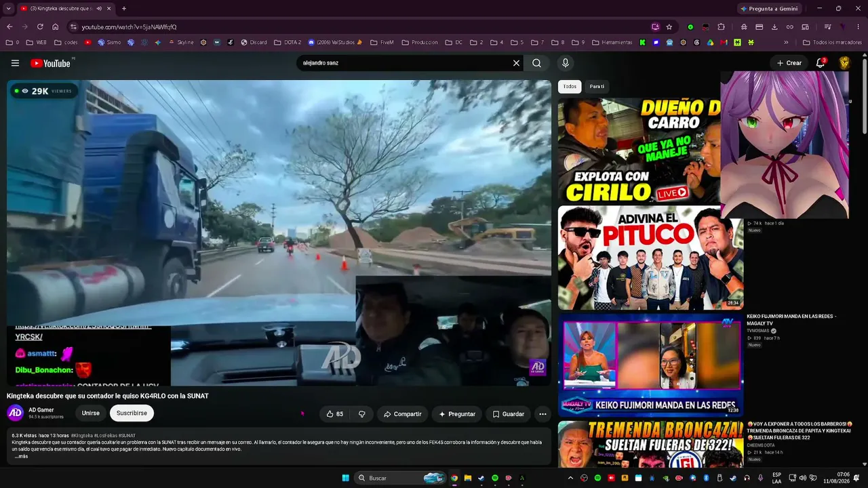Click 'Pregunta a Gemini' button
This screenshot has width=868, height=488.
pyautogui.click(x=769, y=9)
